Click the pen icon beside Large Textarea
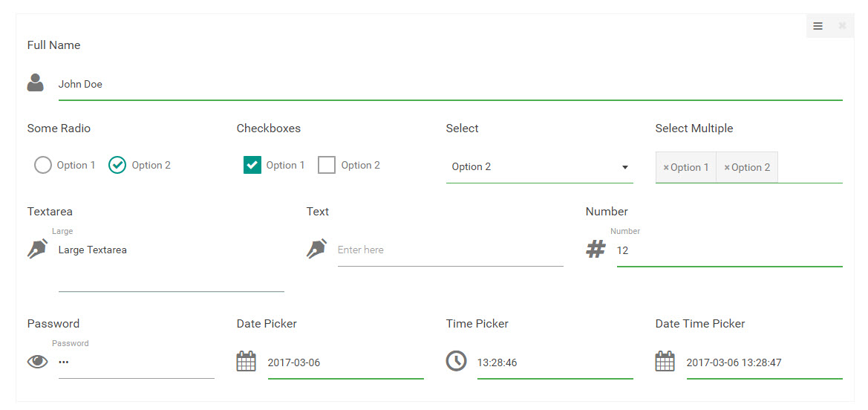 click(37, 248)
